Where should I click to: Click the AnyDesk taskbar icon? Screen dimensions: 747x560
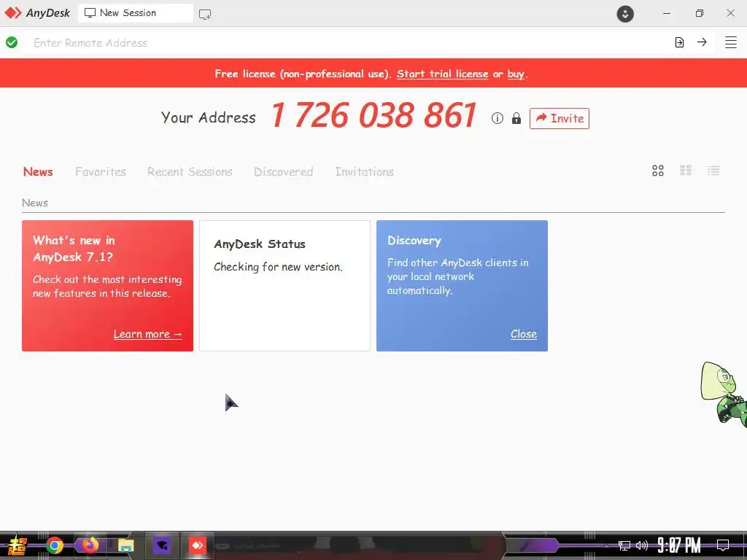point(197,545)
